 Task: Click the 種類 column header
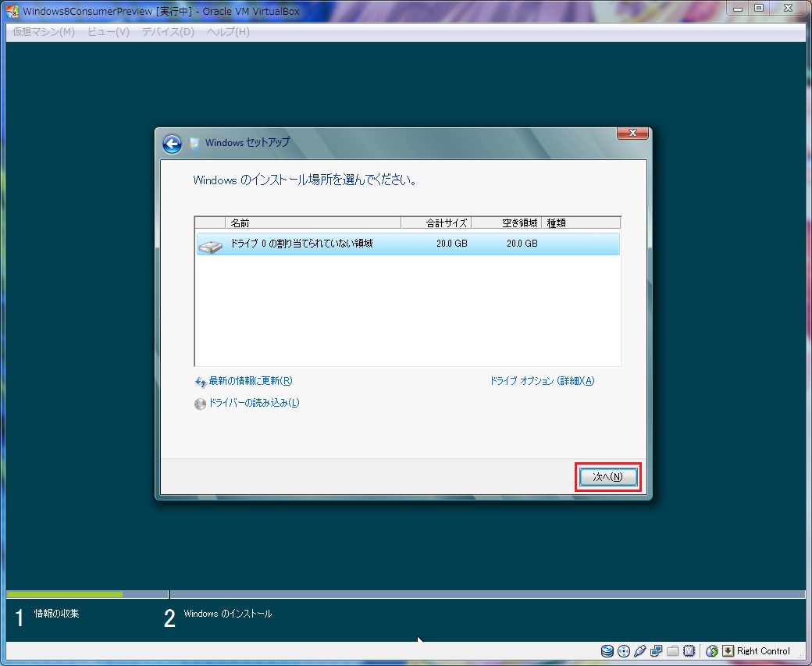point(581,223)
